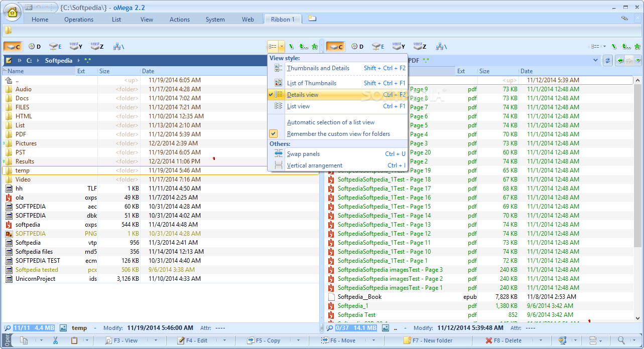
Task: Open the view style dropdown arrow
Action: pyautogui.click(x=282, y=46)
